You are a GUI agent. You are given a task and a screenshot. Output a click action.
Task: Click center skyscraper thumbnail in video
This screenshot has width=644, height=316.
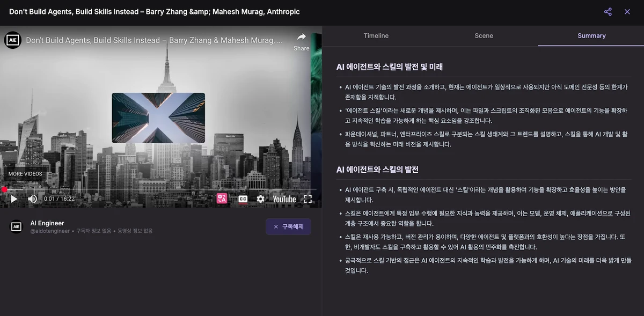pyautogui.click(x=158, y=118)
